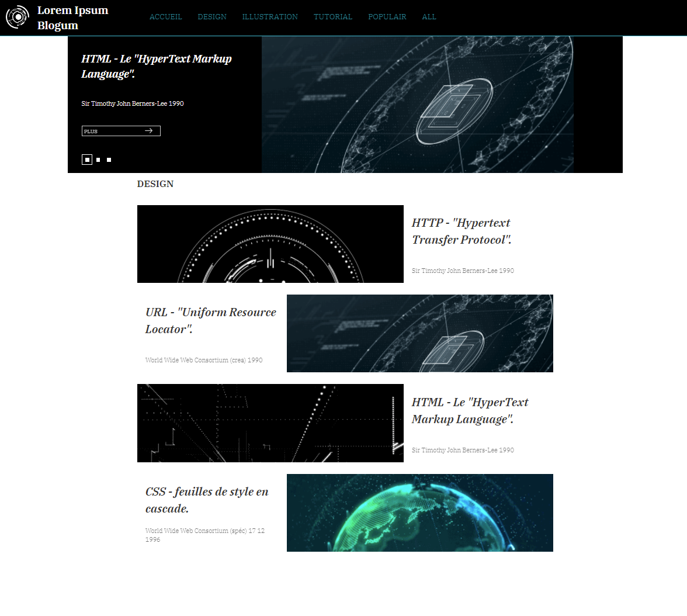Open the HTML article dotted-lines thumbnail
The height and width of the screenshot is (616, 687).
pos(270,423)
